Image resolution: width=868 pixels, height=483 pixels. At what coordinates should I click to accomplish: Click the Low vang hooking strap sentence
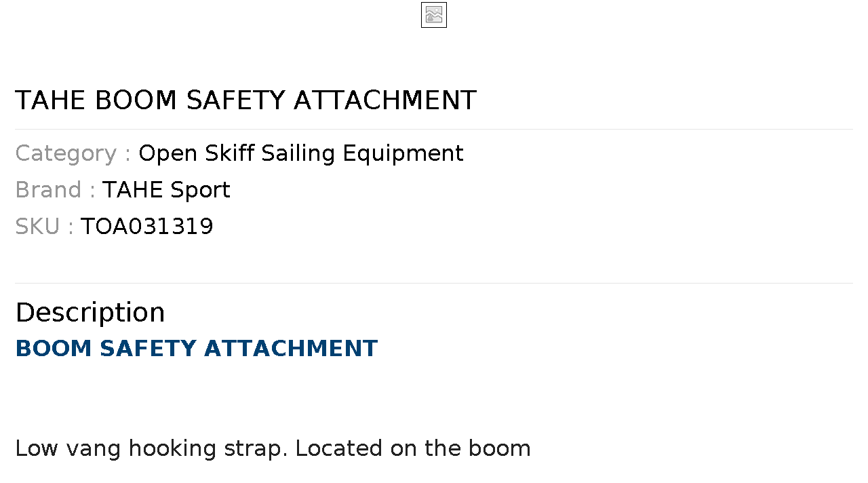coord(151,448)
